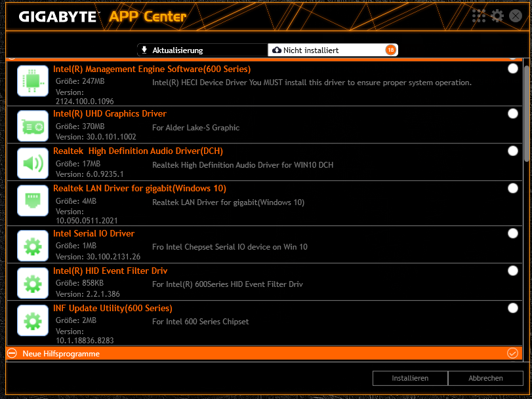Click version text 6.0.9235.1
532x399 pixels.
(x=105, y=174)
